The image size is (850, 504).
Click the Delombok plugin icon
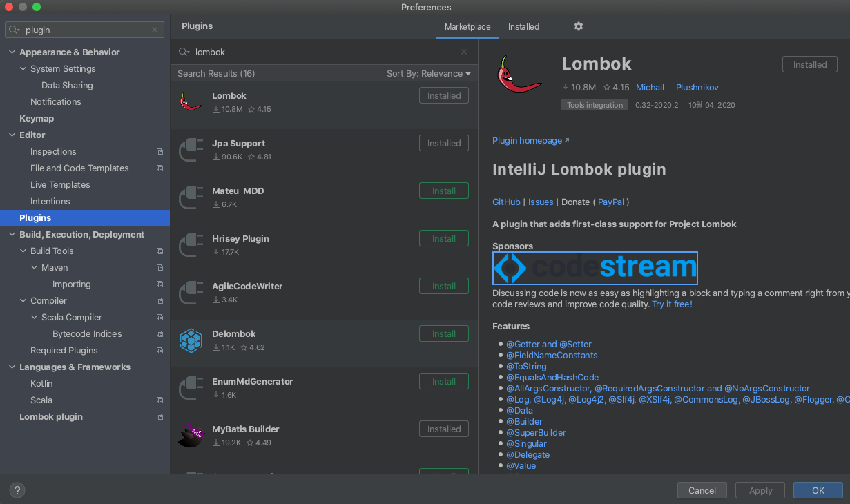(191, 340)
